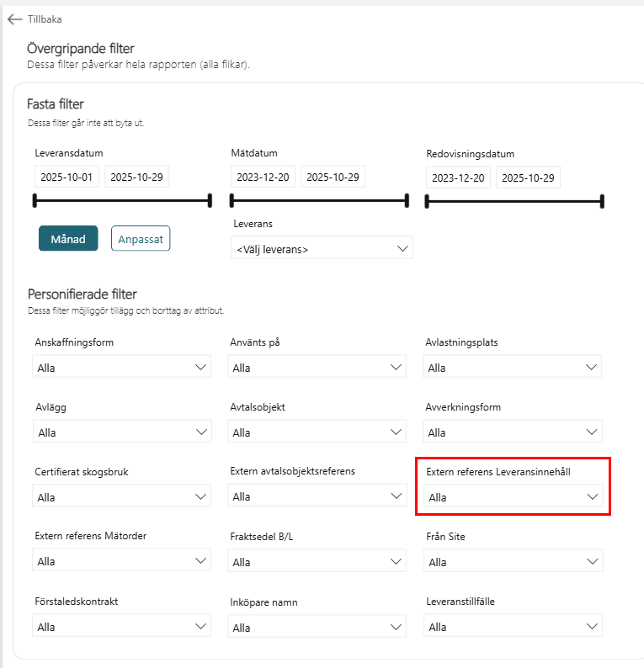Open the Från Site filter dropdown

tap(512, 562)
